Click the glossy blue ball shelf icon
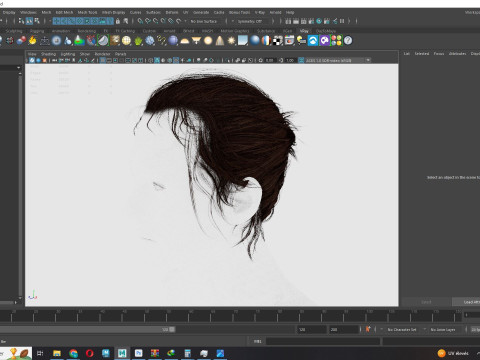 pyautogui.click(x=255, y=41)
